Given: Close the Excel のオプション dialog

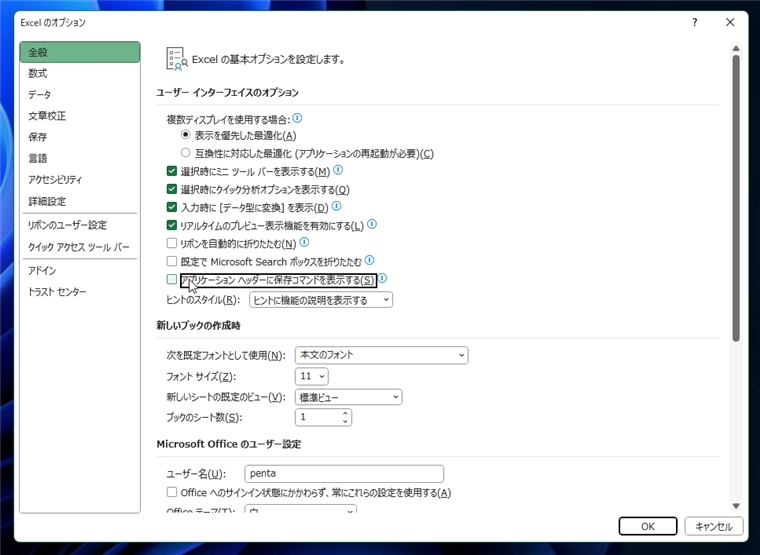Looking at the screenshot, I should pyautogui.click(x=730, y=22).
